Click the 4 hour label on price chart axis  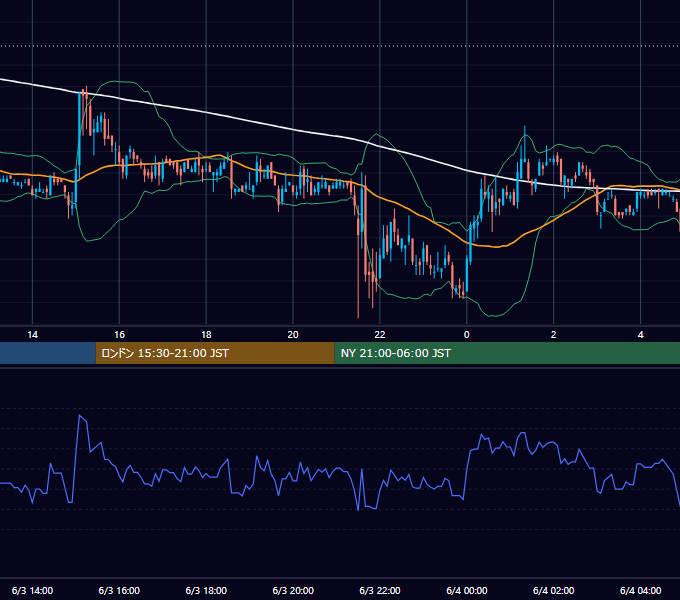click(x=641, y=335)
